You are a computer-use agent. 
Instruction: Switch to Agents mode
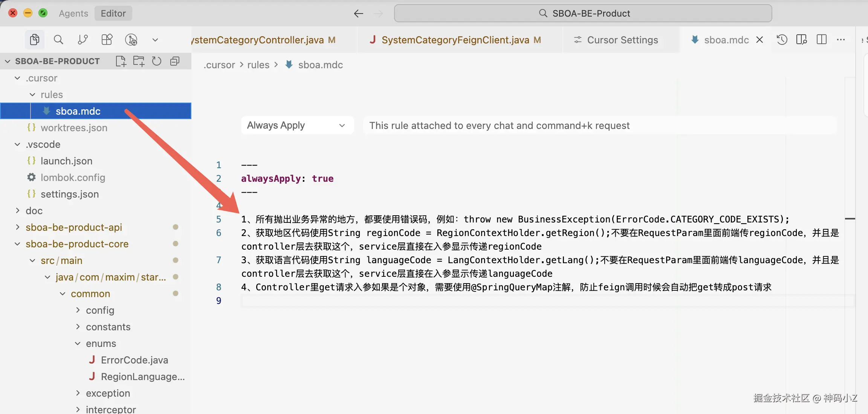click(73, 13)
